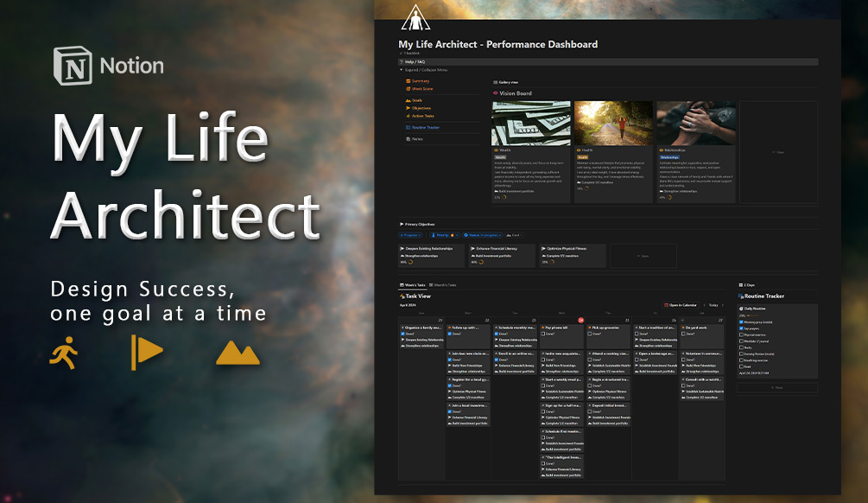This screenshot has width=868, height=503.
Task: Open the Help / FAQ callout
Action: point(608,62)
